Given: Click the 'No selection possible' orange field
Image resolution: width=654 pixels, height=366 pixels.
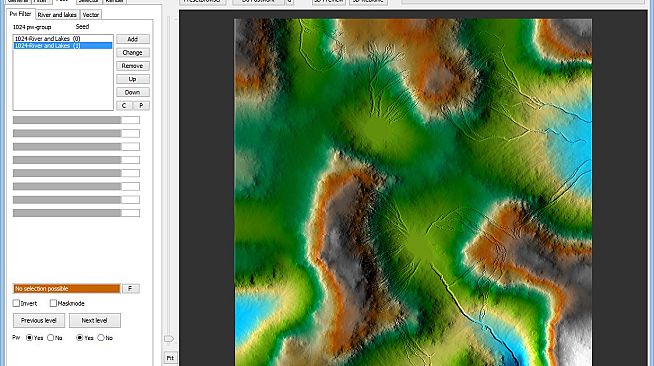Looking at the screenshot, I should [x=67, y=288].
